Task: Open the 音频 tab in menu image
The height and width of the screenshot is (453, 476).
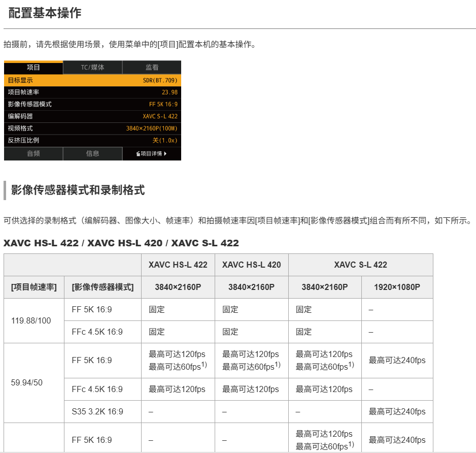Action: pyautogui.click(x=33, y=154)
